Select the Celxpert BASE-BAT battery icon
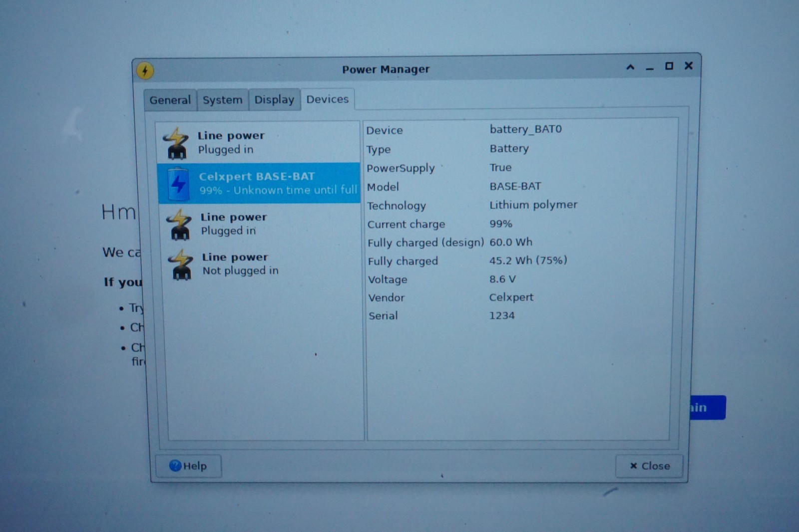 [178, 184]
